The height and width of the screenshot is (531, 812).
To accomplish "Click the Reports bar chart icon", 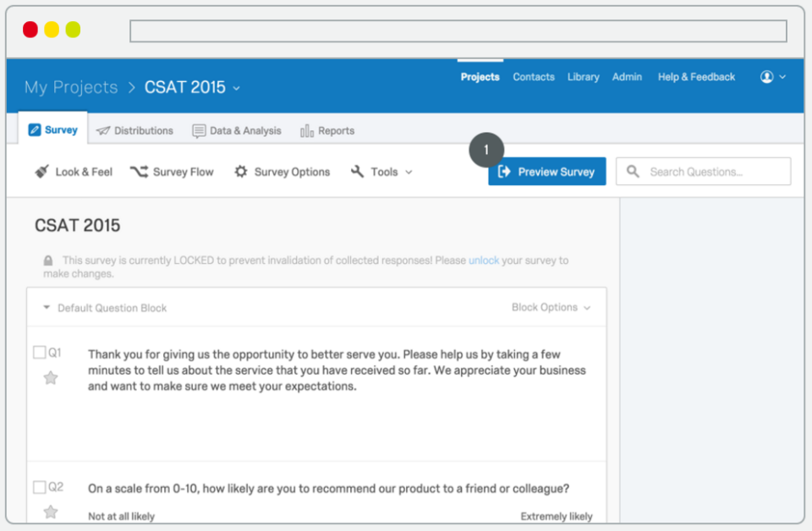I will (x=307, y=130).
